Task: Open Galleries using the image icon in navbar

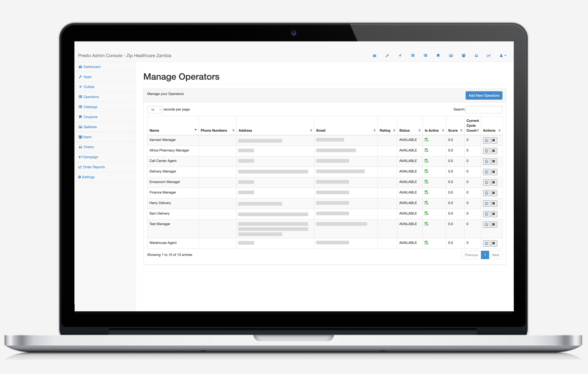Action: coord(451,55)
